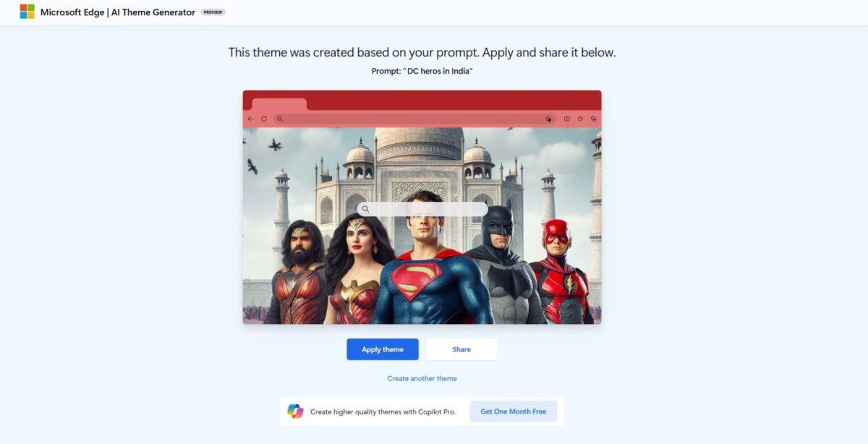The width and height of the screenshot is (868, 444).
Task: Select the empty tab in the theme preview
Action: (x=279, y=104)
